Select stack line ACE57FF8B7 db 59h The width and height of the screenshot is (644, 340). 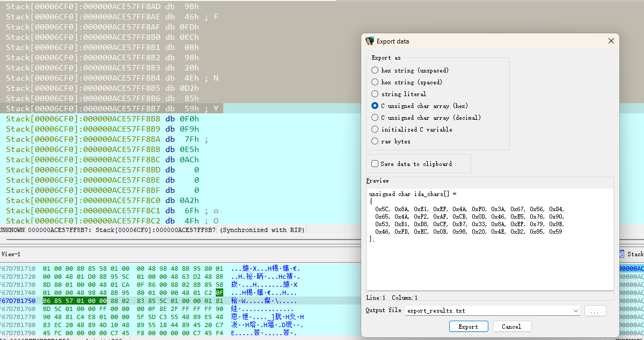point(112,108)
